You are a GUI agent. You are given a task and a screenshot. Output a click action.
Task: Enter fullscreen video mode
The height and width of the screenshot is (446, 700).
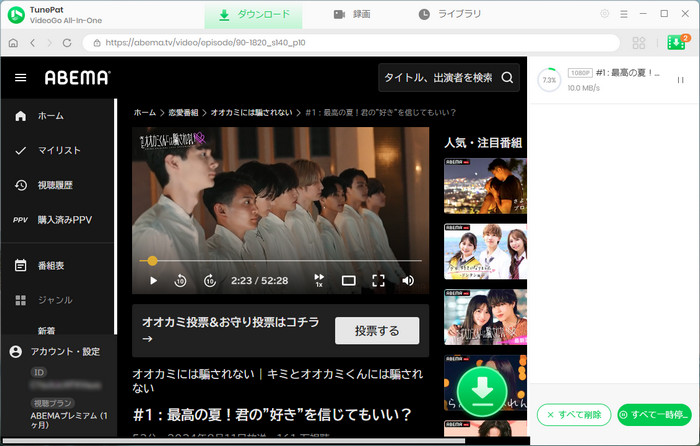pyautogui.click(x=379, y=281)
